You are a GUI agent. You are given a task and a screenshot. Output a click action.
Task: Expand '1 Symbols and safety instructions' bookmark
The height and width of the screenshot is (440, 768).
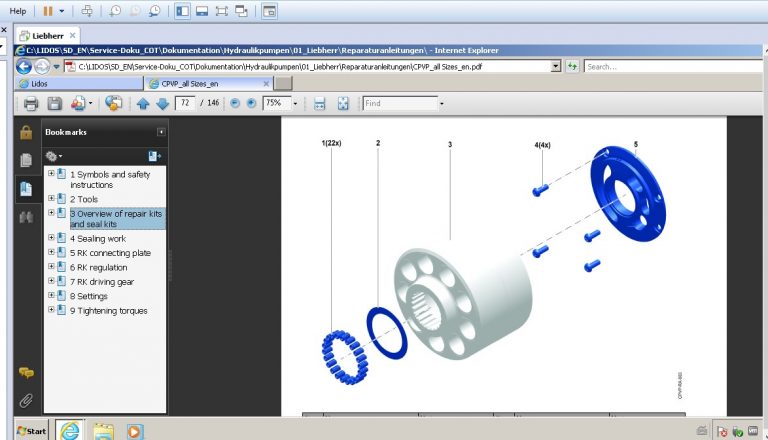[51, 173]
